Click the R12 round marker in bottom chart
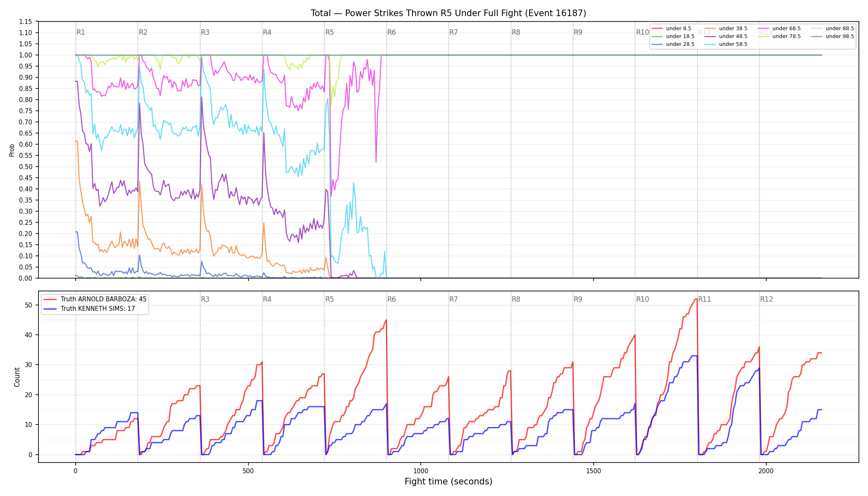 (766, 299)
